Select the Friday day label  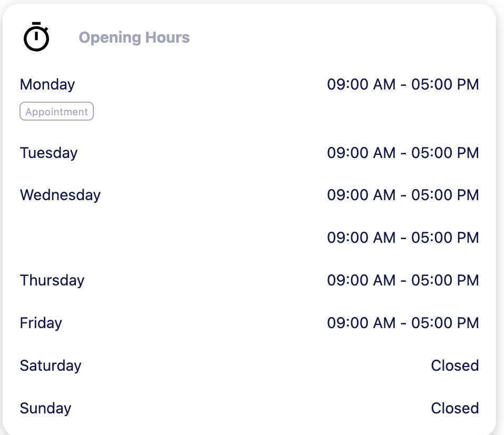(41, 323)
